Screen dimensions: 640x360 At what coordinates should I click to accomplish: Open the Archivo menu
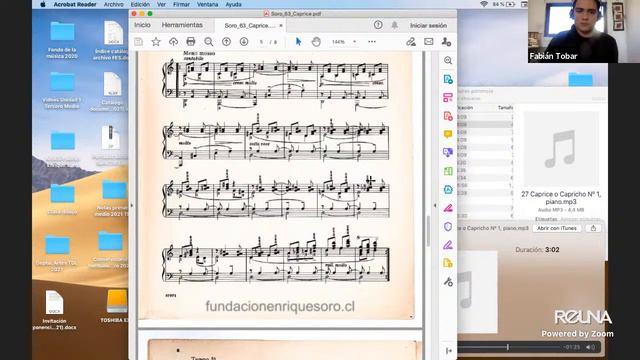click(x=113, y=4)
